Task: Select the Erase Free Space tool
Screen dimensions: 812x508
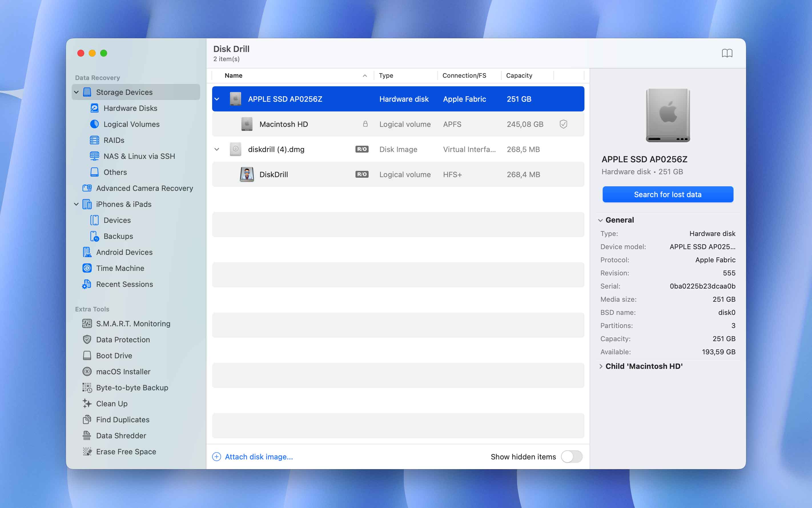Action: pos(126,451)
